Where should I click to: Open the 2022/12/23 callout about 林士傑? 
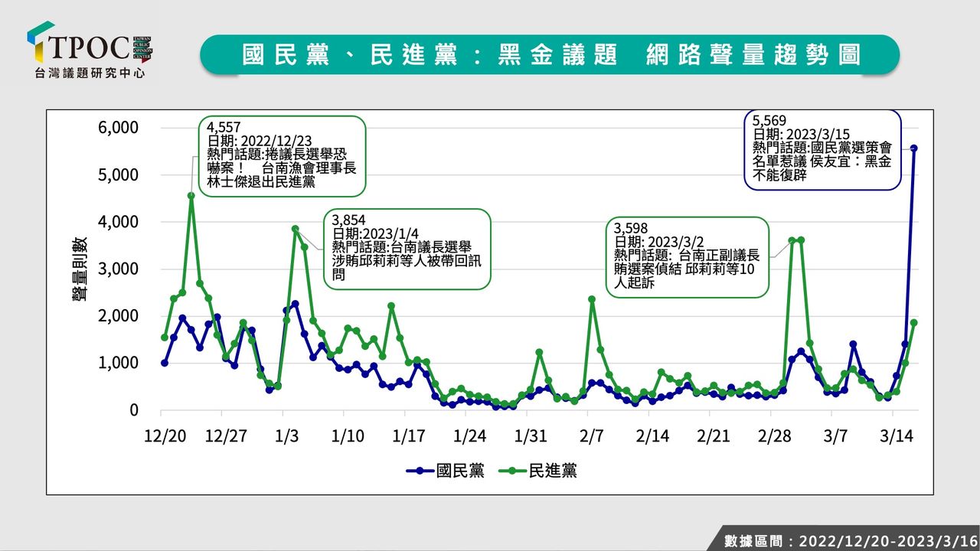coord(283,155)
